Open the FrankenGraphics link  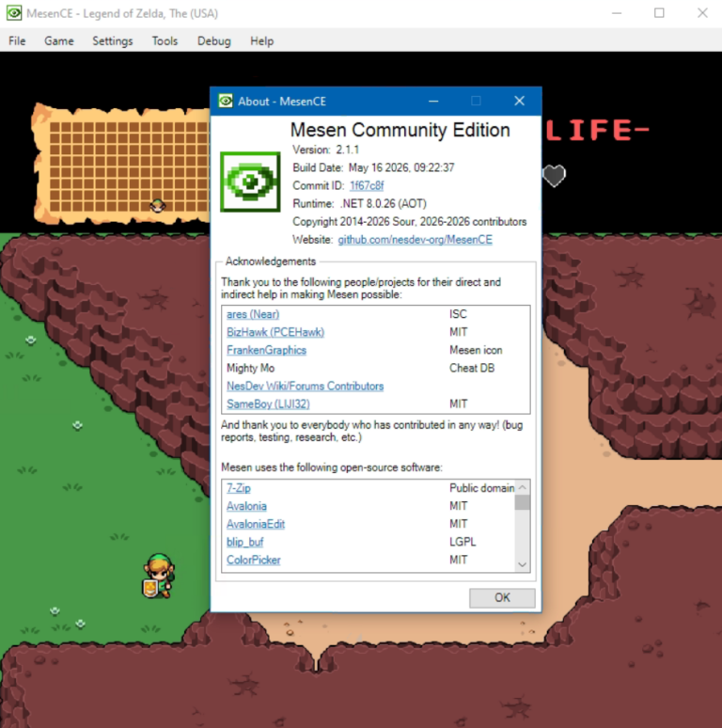tap(266, 350)
